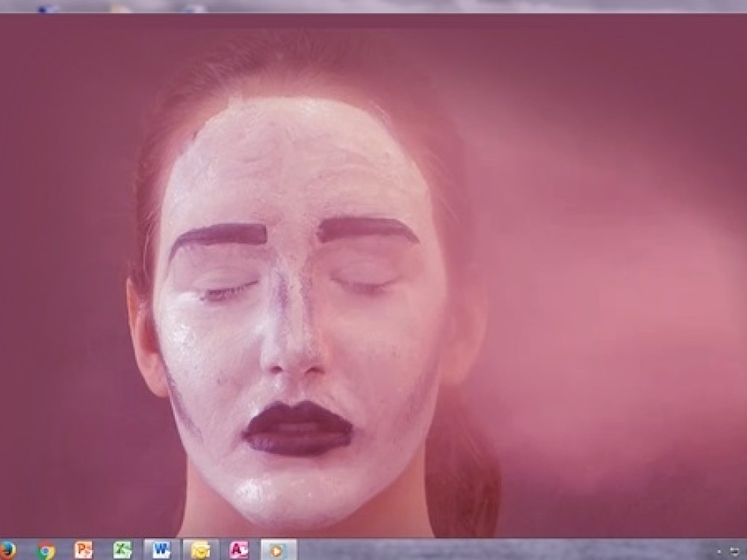Switch to the active media player button
The image size is (747, 560).
pyautogui.click(x=278, y=550)
